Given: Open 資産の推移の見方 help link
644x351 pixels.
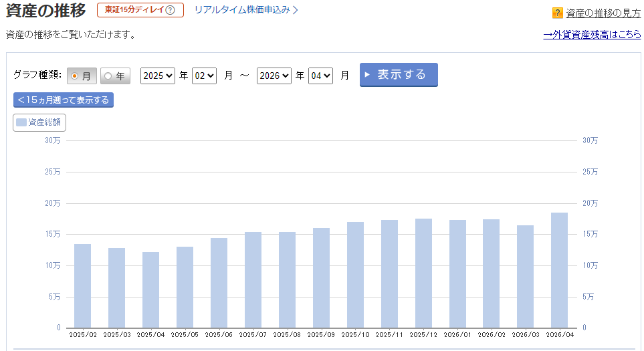Looking at the screenshot, I should click(603, 13).
